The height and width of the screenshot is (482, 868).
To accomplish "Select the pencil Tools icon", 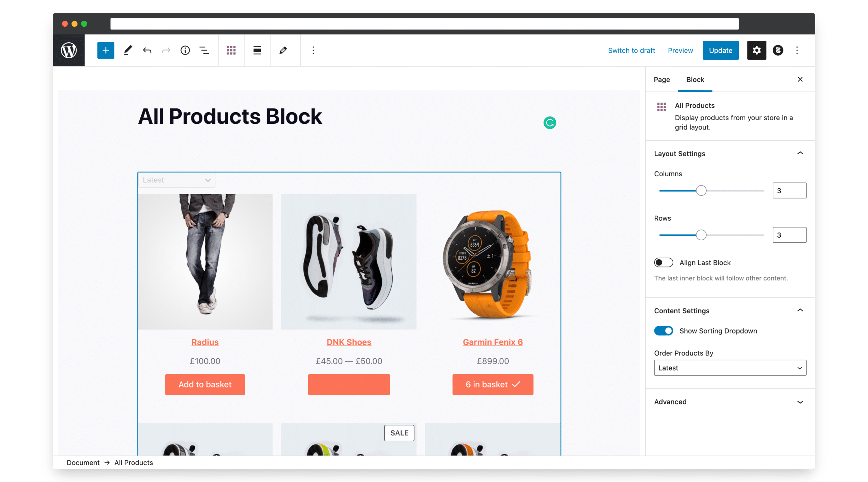I will (x=127, y=50).
